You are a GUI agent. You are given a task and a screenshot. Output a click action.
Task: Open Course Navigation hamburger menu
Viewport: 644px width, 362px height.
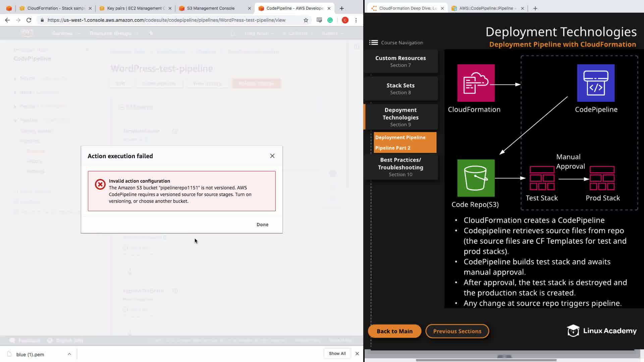pyautogui.click(x=373, y=43)
